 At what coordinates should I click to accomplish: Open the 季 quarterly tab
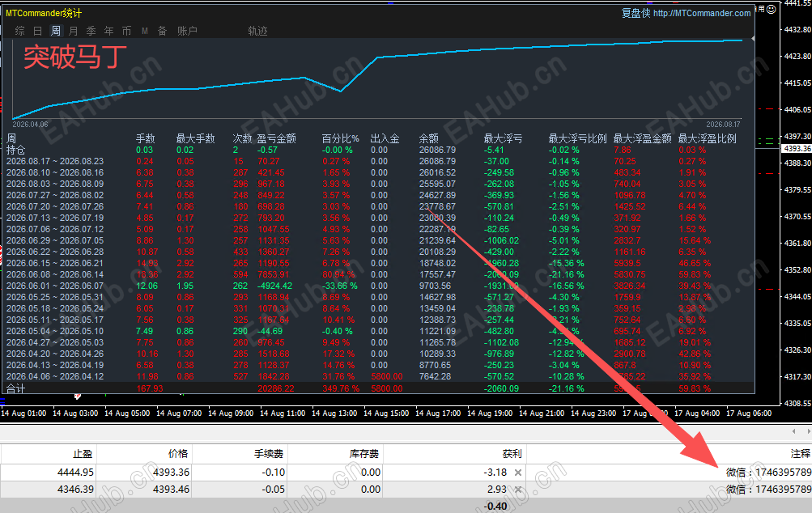91,31
